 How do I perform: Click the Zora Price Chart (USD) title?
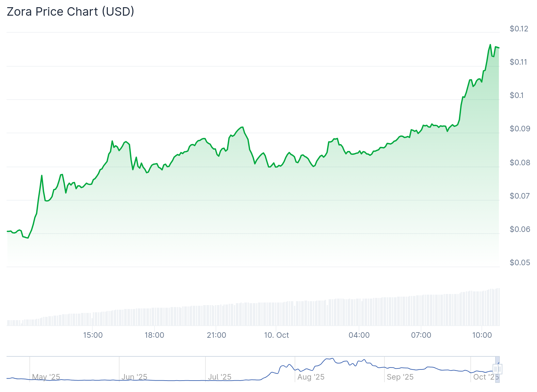(x=70, y=12)
